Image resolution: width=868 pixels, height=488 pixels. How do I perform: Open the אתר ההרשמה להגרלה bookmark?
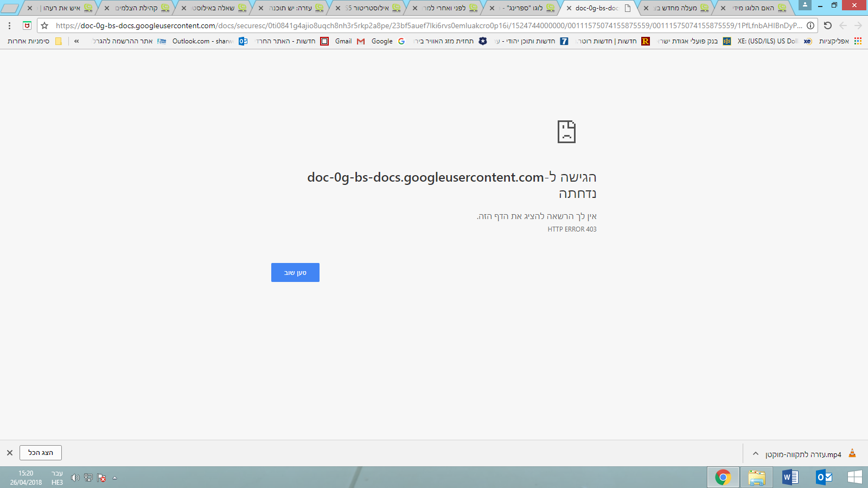pos(129,41)
